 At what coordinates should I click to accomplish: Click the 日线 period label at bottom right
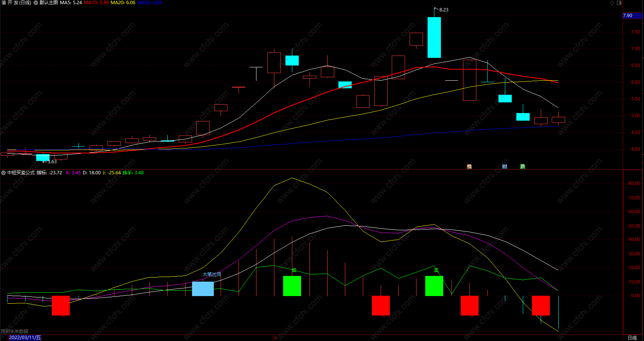pyautogui.click(x=632, y=338)
